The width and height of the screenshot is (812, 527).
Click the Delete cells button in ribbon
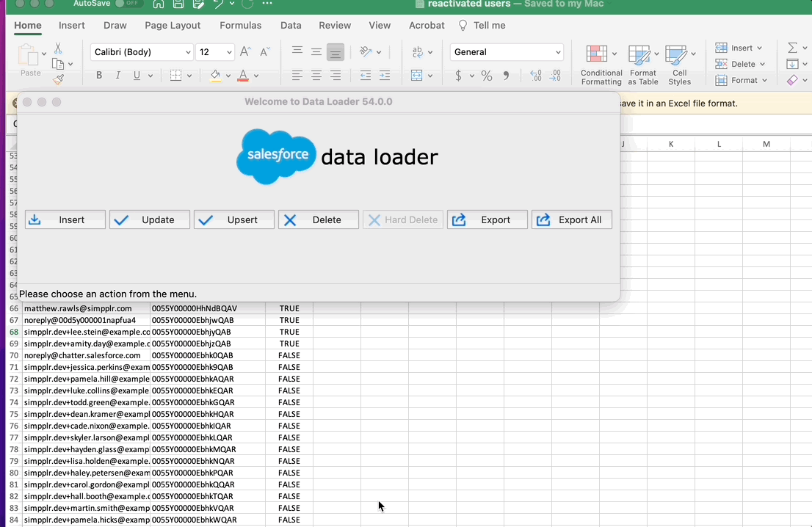[x=741, y=64]
